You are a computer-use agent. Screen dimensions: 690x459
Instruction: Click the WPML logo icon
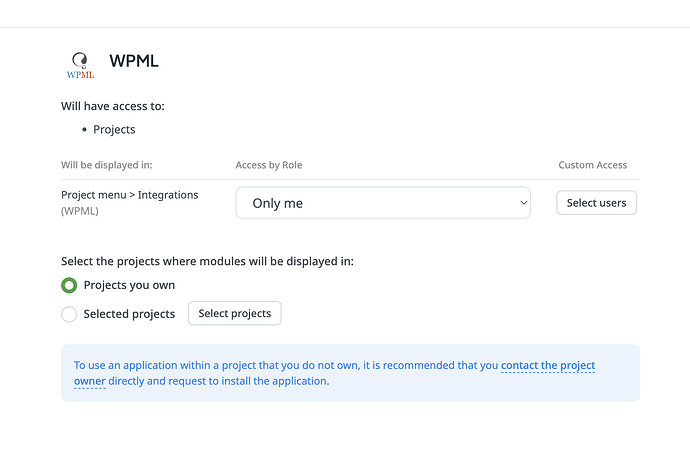pos(81,65)
